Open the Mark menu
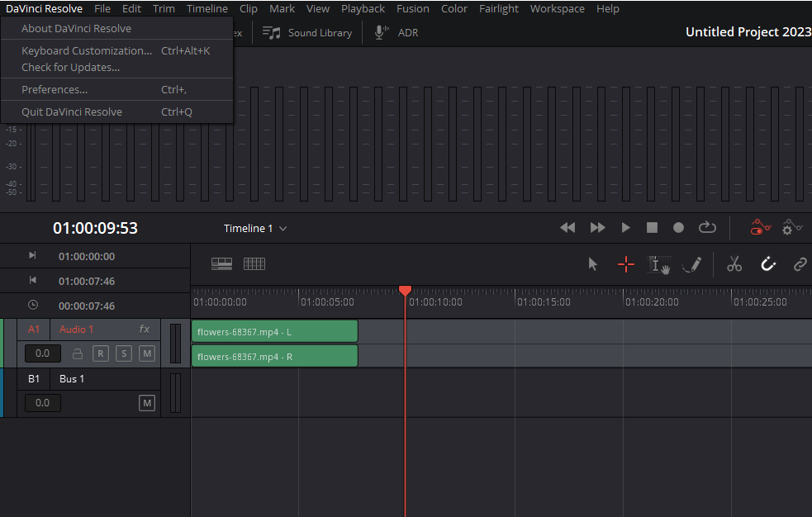Image resolution: width=812 pixels, height=517 pixels. point(282,9)
